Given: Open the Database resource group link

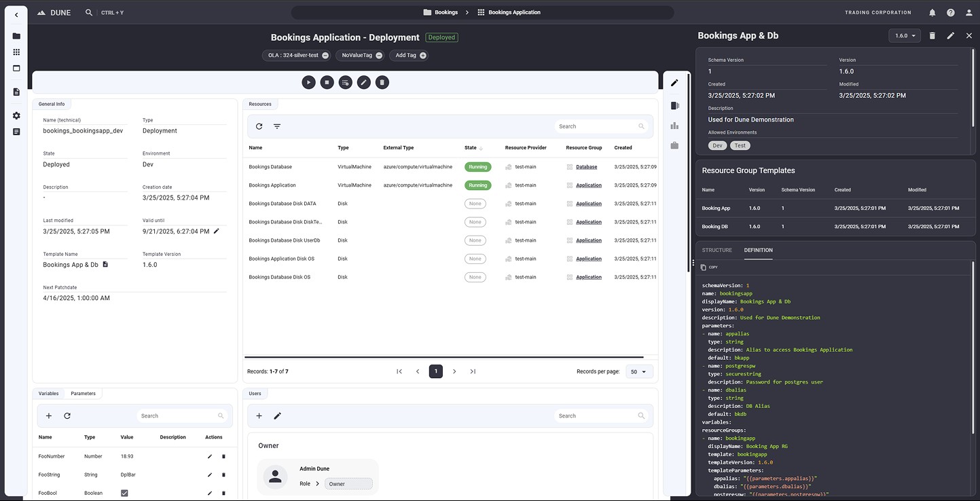Looking at the screenshot, I should 586,167.
